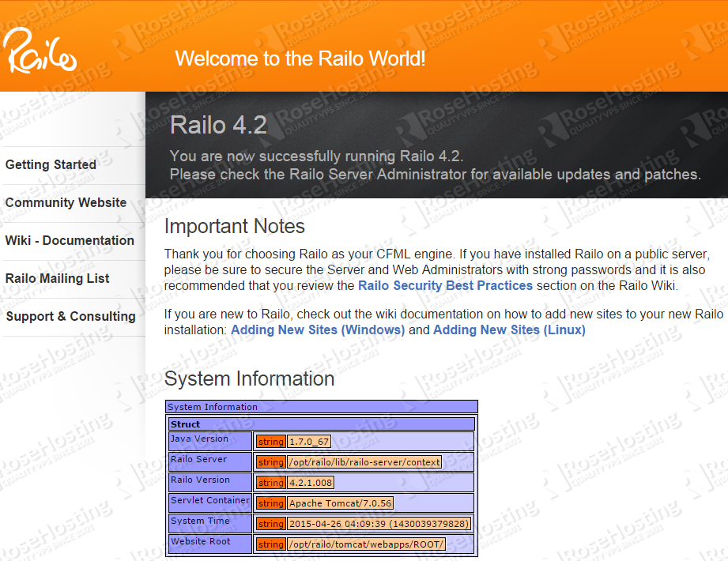Open Support & Consulting sidebar link
The height and width of the screenshot is (561, 728).
(x=70, y=317)
